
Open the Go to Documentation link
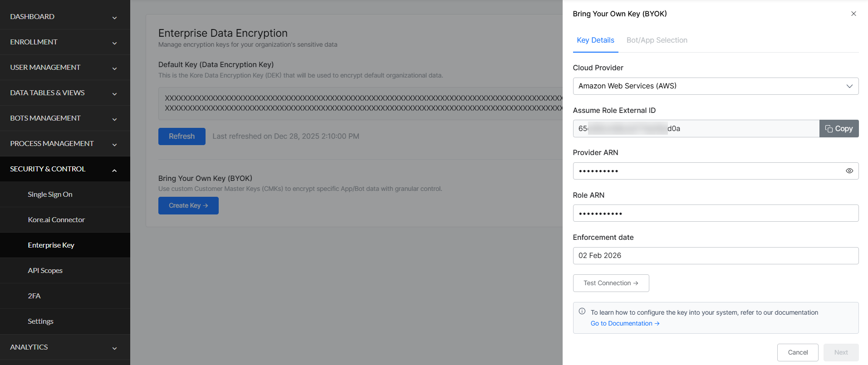click(624, 323)
